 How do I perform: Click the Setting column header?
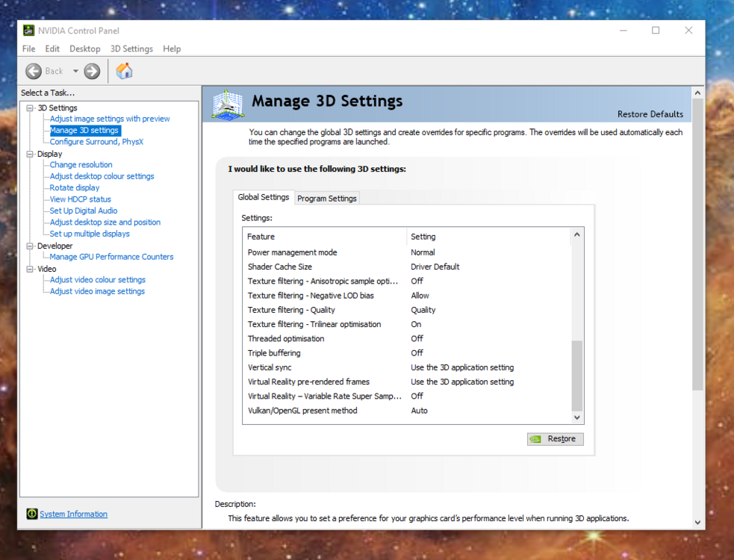pyautogui.click(x=488, y=237)
